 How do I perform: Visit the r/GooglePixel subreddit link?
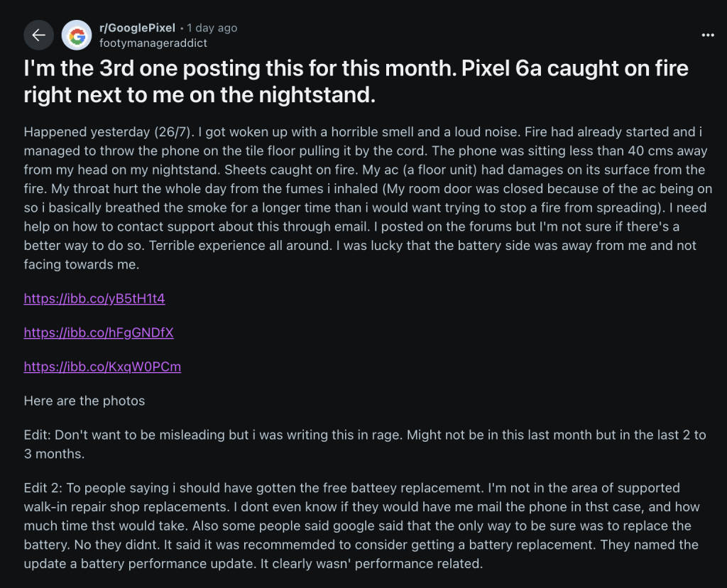[x=137, y=28]
